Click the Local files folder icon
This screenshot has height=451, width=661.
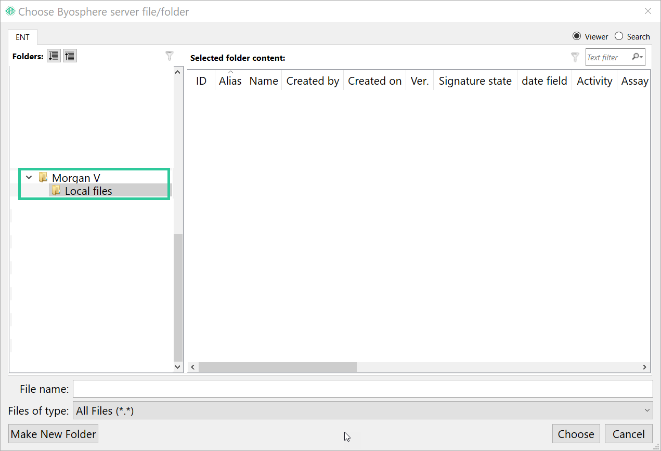coord(56,191)
